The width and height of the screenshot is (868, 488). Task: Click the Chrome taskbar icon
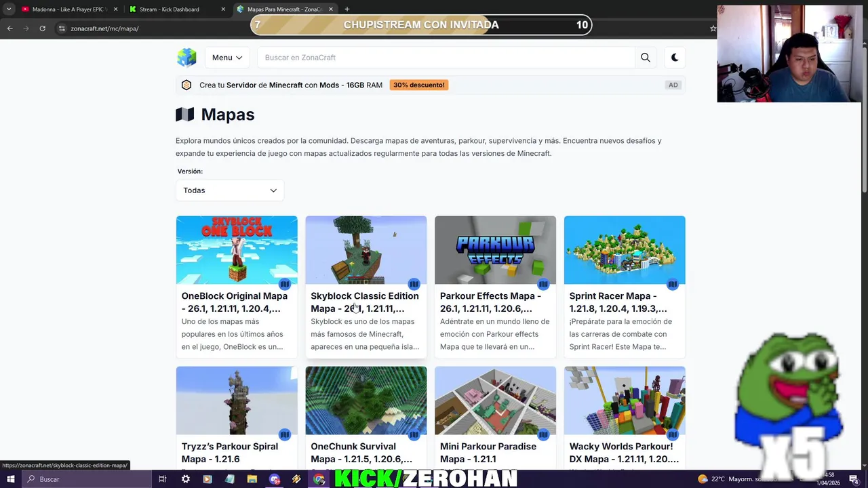click(x=319, y=479)
